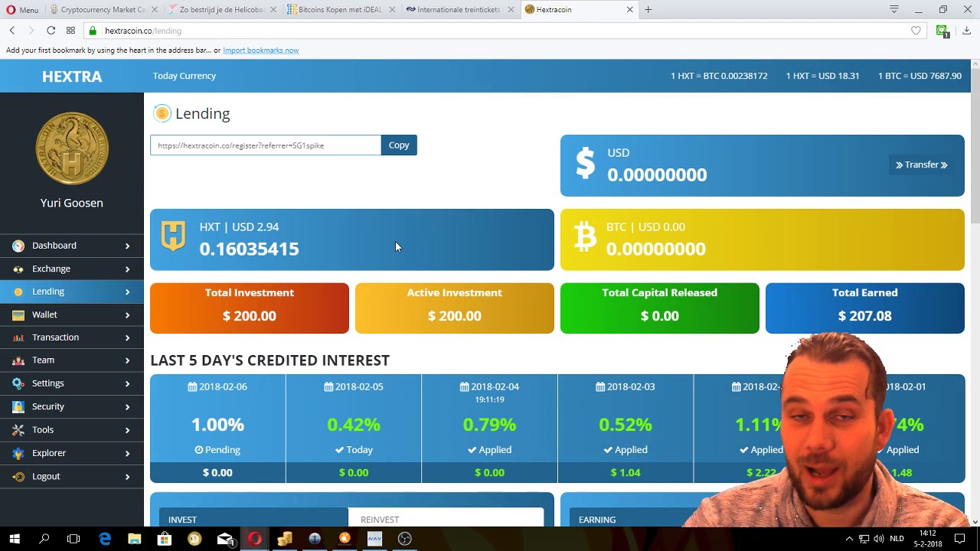Open Opera browser taskbar icon
The image size is (980, 551).
point(254,539)
